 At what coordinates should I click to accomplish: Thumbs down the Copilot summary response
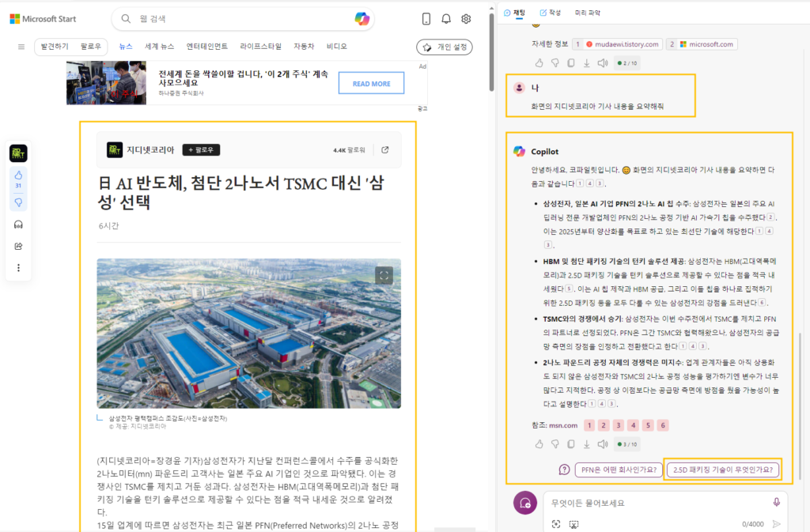555,443
